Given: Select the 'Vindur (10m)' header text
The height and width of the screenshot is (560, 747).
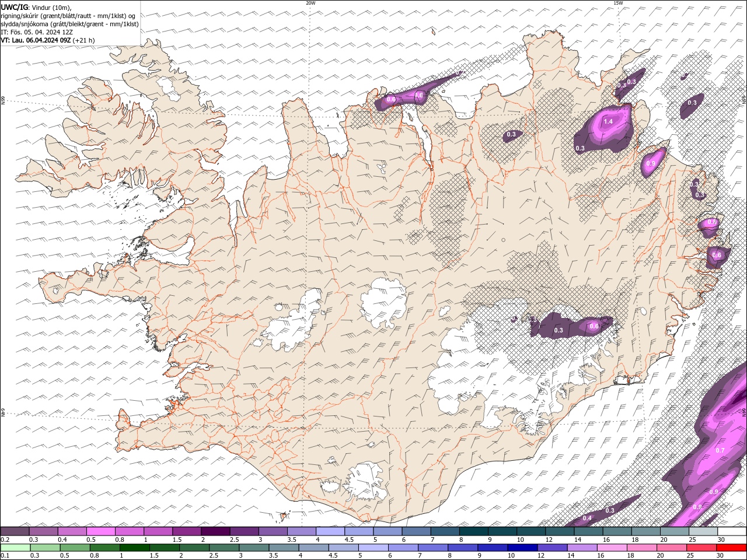Looking at the screenshot, I should click(x=51, y=7).
